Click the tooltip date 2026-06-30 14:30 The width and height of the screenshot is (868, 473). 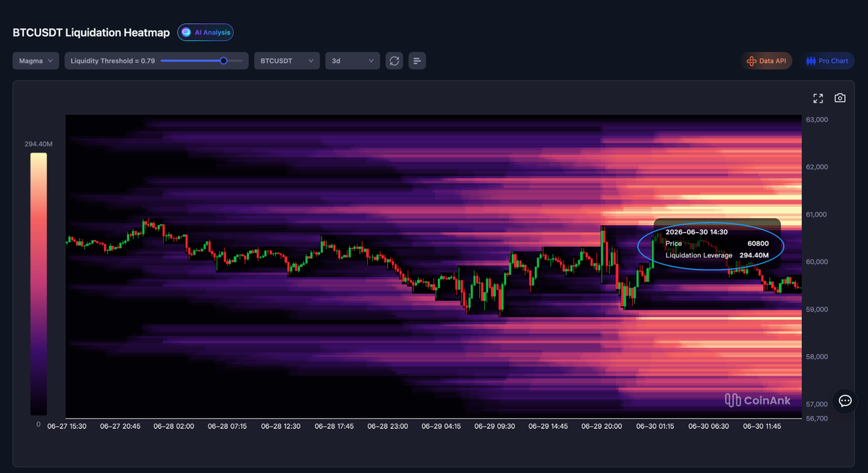click(696, 232)
